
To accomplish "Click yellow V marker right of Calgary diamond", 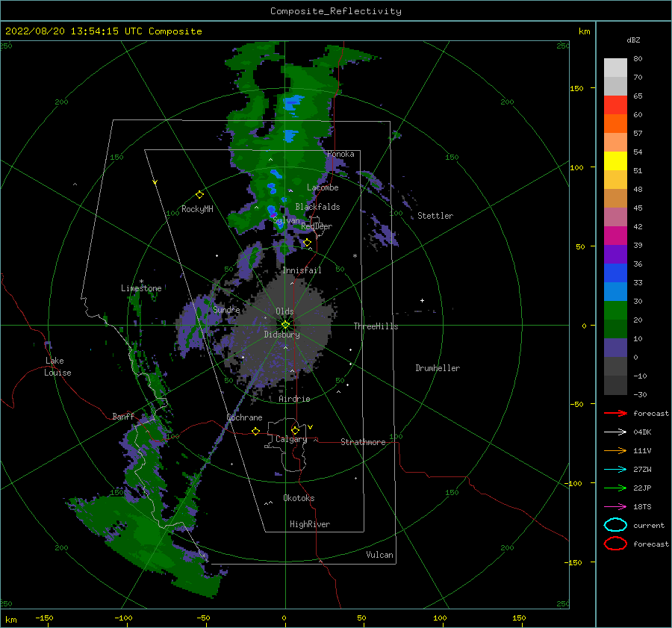I will pos(311,427).
